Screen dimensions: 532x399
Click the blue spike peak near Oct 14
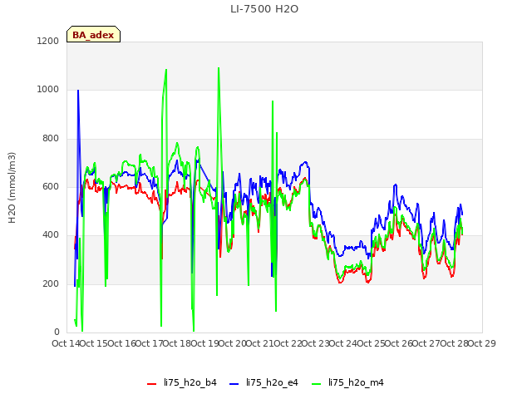[78, 91]
